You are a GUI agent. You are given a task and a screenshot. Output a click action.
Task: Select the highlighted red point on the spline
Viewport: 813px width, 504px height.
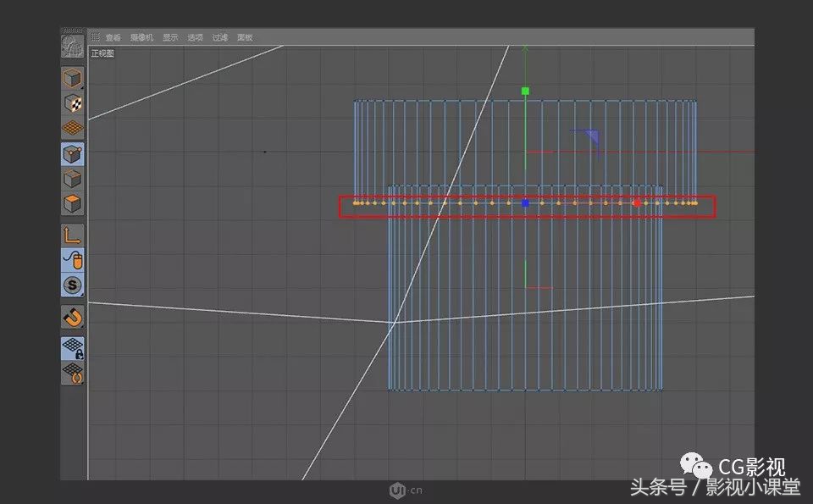(x=638, y=202)
